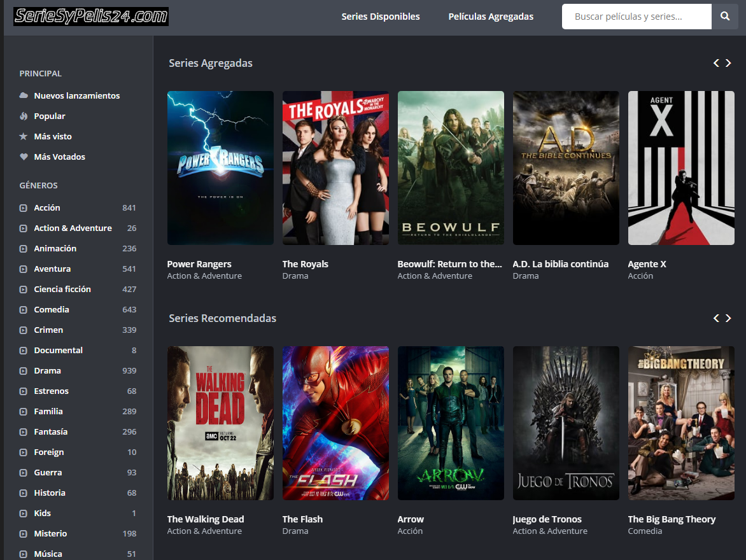Click the arrow icon next to Historia
746x560 pixels.
point(24,493)
